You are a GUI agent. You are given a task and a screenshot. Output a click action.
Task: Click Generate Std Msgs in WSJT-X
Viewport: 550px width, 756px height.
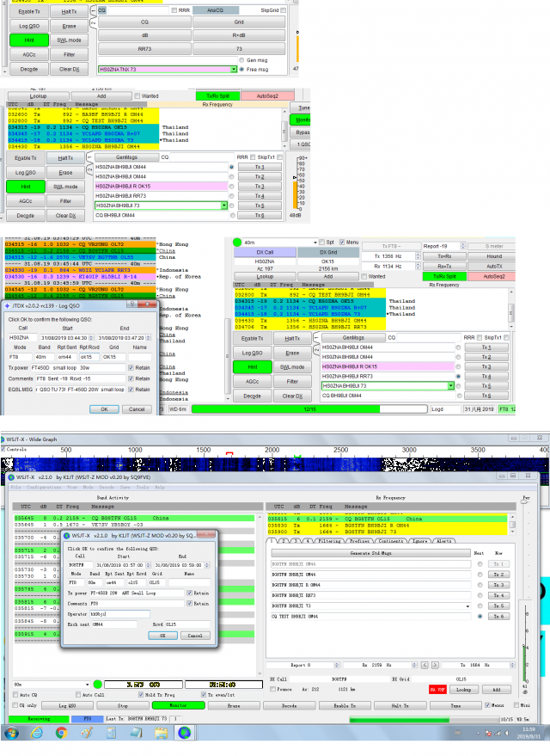click(x=370, y=553)
